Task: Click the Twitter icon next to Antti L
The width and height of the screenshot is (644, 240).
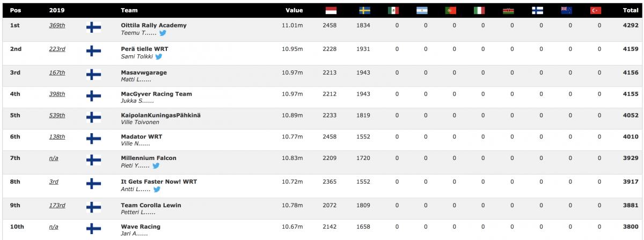Action: coord(157,190)
